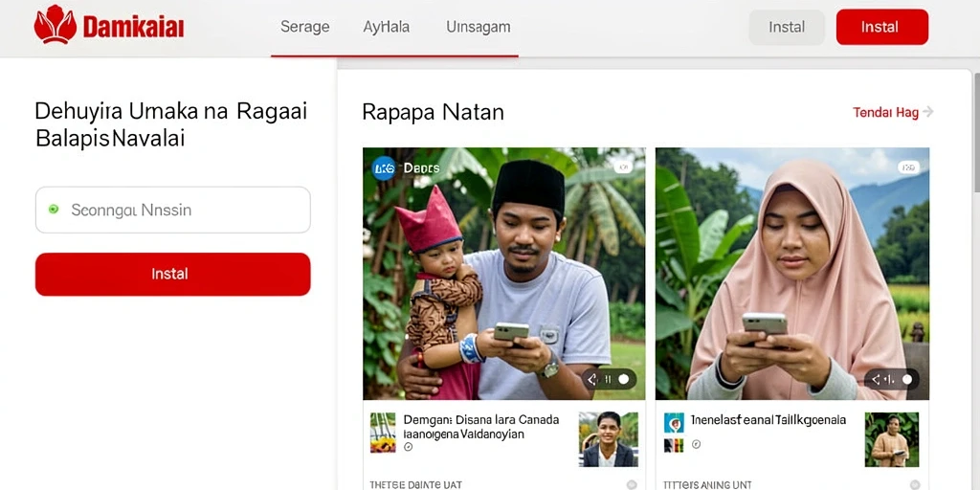Click small clock icon under Inenelasf caption
Image resolution: width=980 pixels, height=490 pixels.
697,444
